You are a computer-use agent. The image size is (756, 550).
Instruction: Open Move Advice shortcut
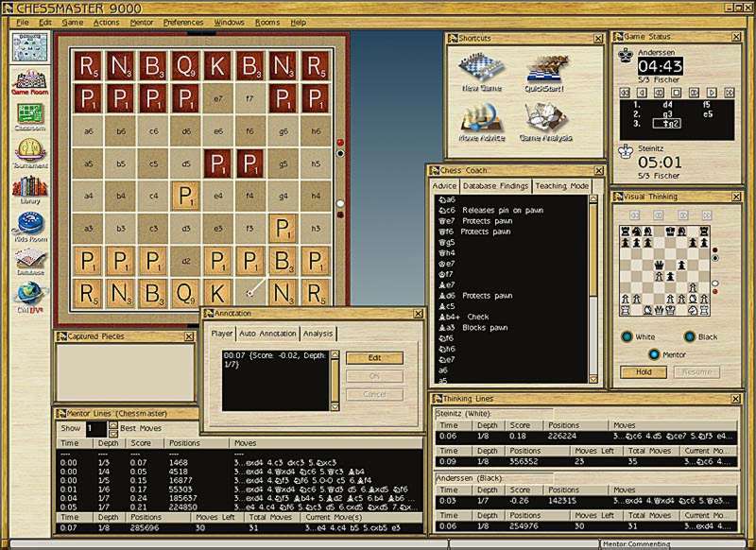pos(481,123)
